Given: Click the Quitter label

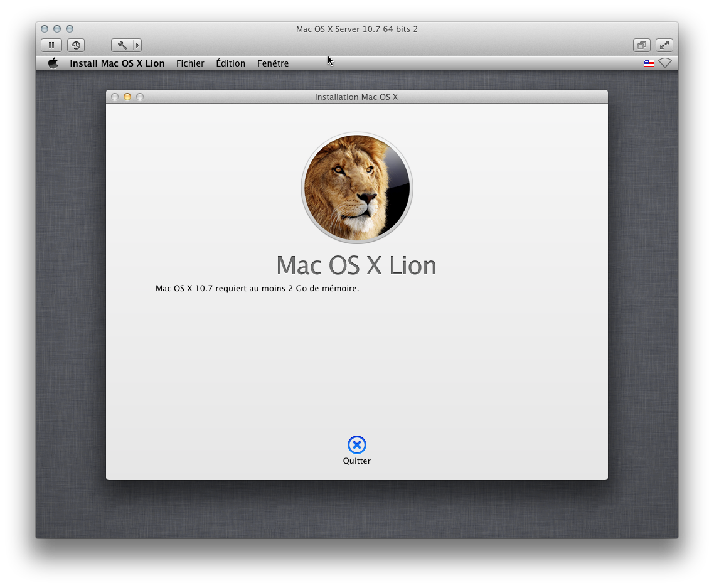Looking at the screenshot, I should point(357,461).
